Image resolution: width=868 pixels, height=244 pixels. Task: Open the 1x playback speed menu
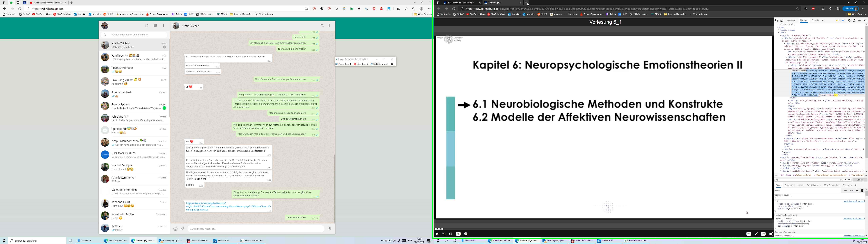(x=458, y=234)
